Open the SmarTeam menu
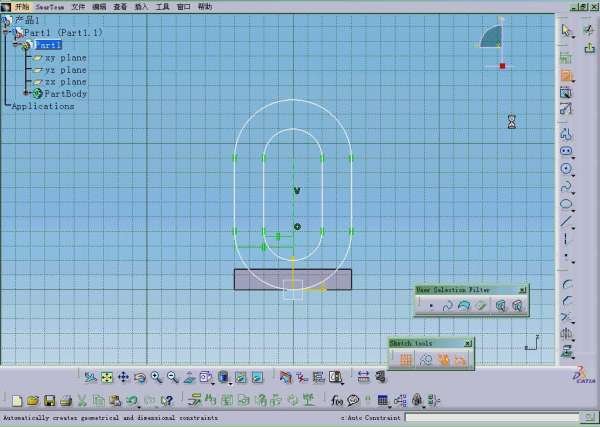 [50, 7]
